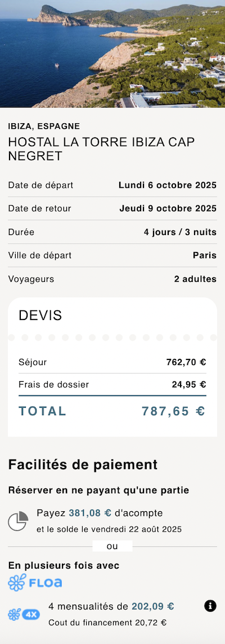This screenshot has width=225, height=644.
Task: Click the Voyageurs 2 adultes row
Action: tap(112, 280)
